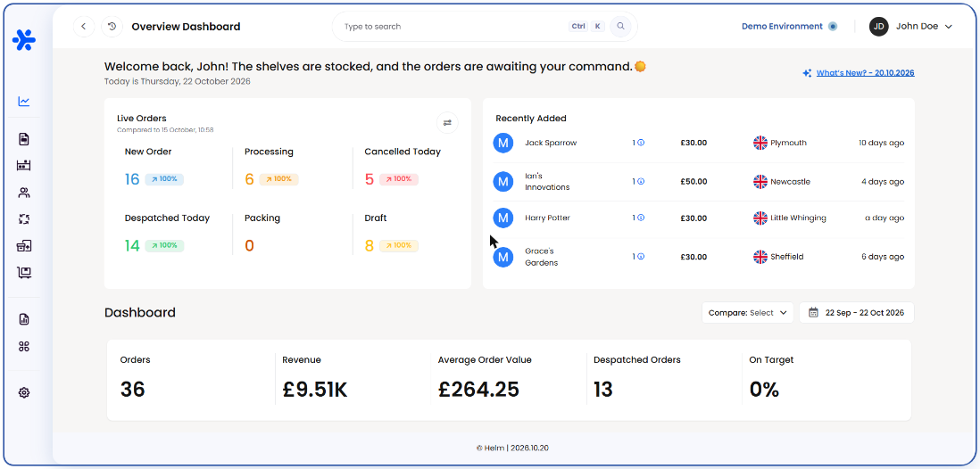Open the What's New? - 20.10.2026 link
Viewport: 980px width, 469px height.
pos(865,73)
